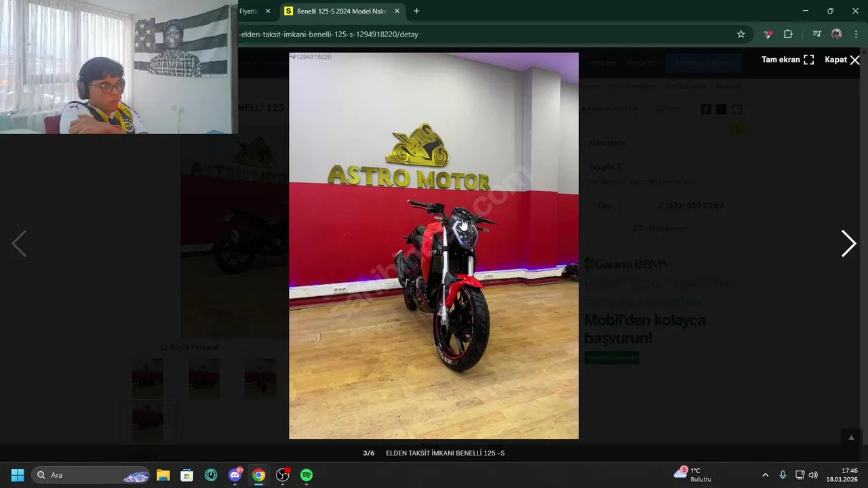The image size is (868, 488).
Task: Open Chrome three-dot menu
Action: [x=856, y=34]
